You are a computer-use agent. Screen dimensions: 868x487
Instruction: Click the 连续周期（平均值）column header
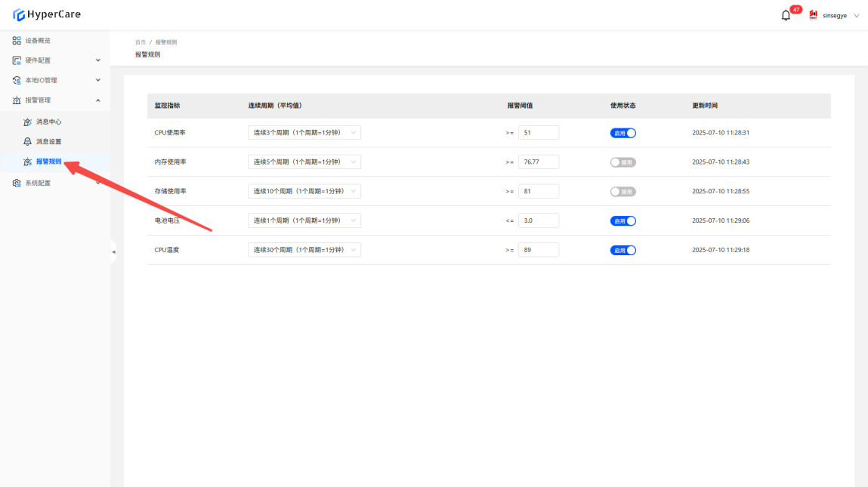pyautogui.click(x=275, y=106)
